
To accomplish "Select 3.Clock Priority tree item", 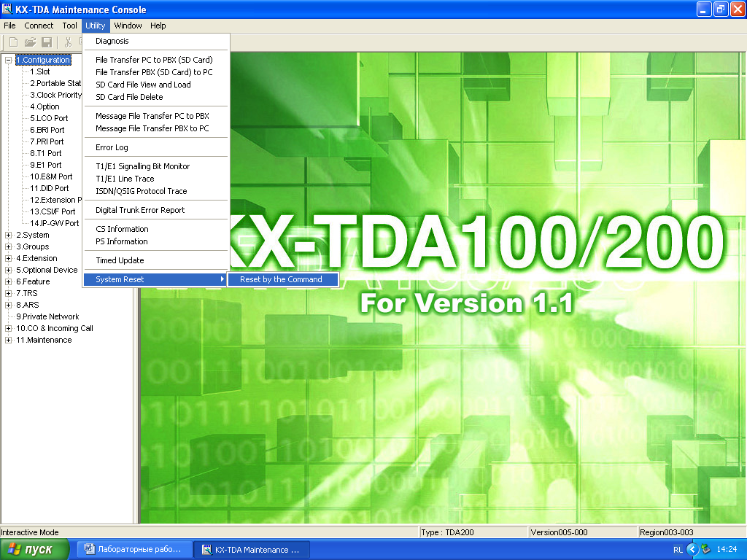I will point(55,96).
